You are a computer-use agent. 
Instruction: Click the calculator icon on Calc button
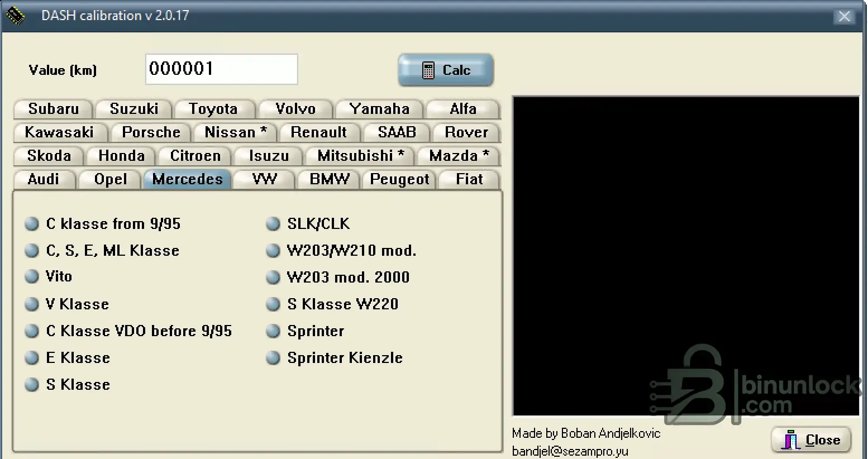pyautogui.click(x=428, y=70)
